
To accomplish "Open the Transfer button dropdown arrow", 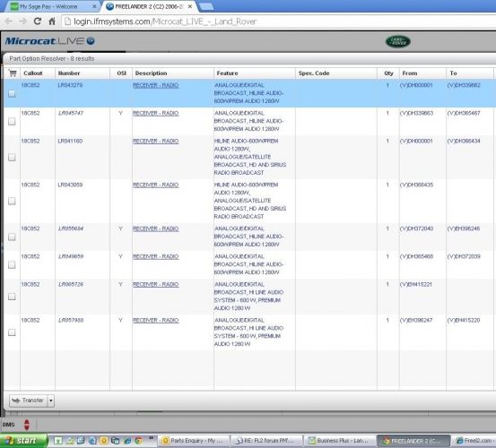I will tap(51, 401).
